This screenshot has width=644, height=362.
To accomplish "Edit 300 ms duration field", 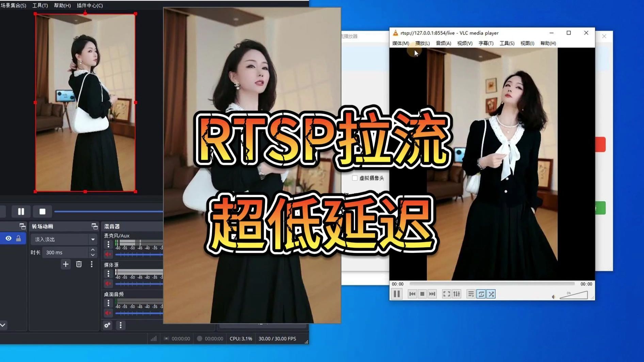I will [x=65, y=252].
